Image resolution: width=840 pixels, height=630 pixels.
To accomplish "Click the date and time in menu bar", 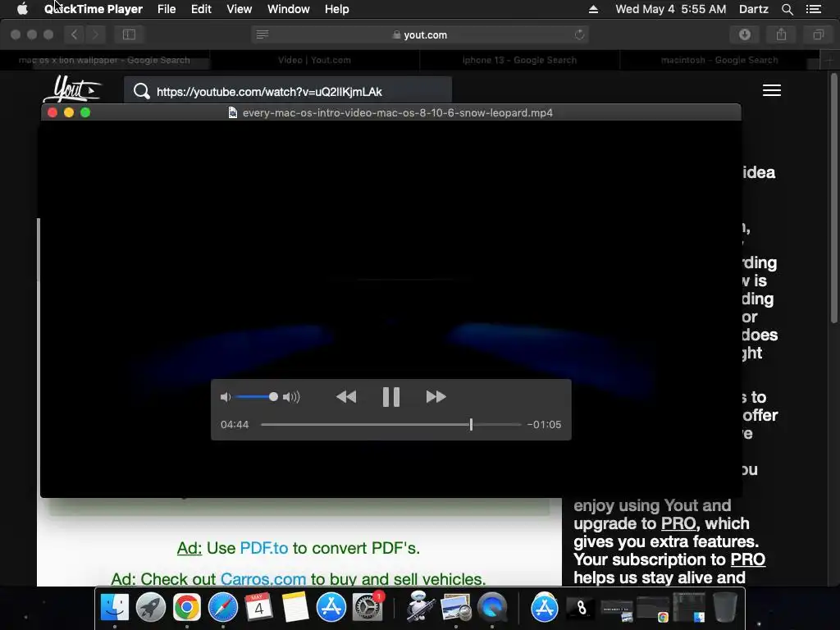I will click(x=671, y=9).
